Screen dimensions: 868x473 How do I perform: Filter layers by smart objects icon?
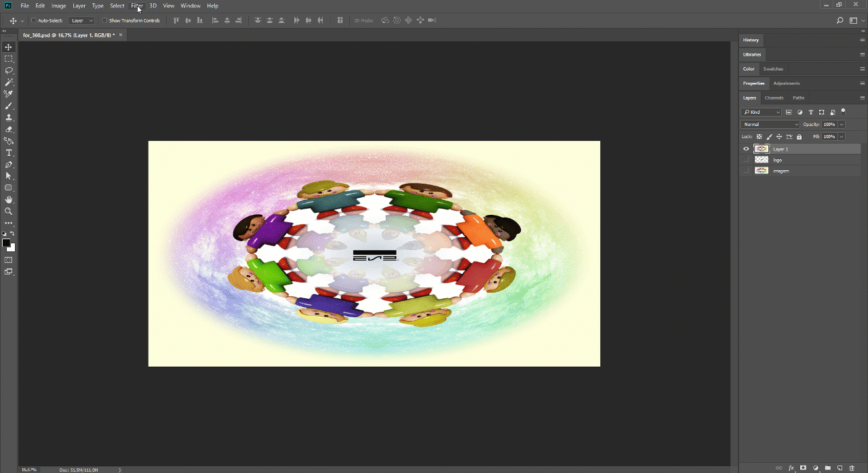tap(832, 112)
